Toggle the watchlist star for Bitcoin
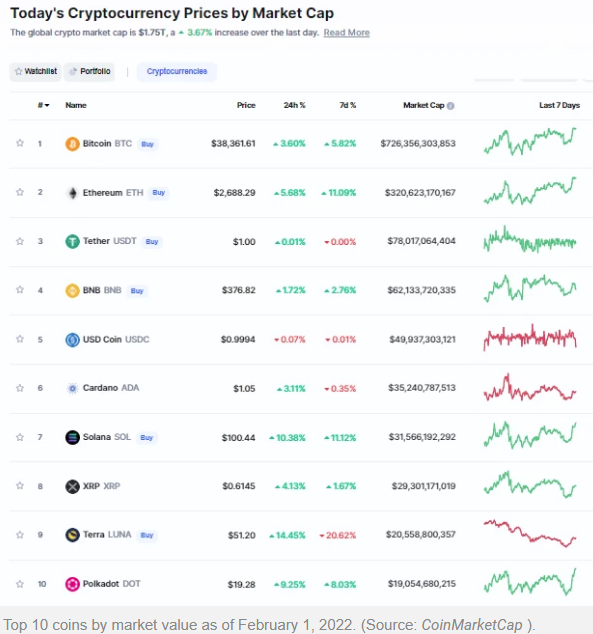This screenshot has height=634, width=593. 20,143
